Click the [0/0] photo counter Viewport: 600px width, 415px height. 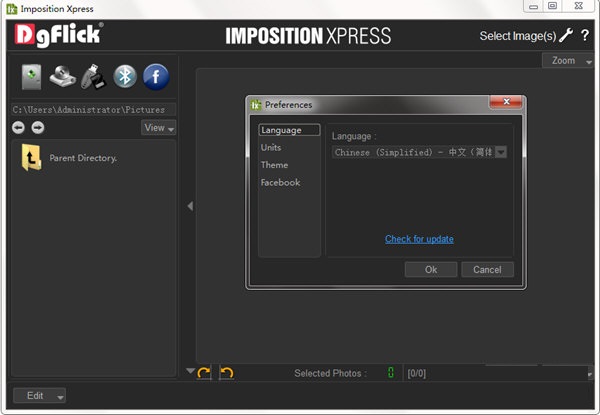click(416, 373)
